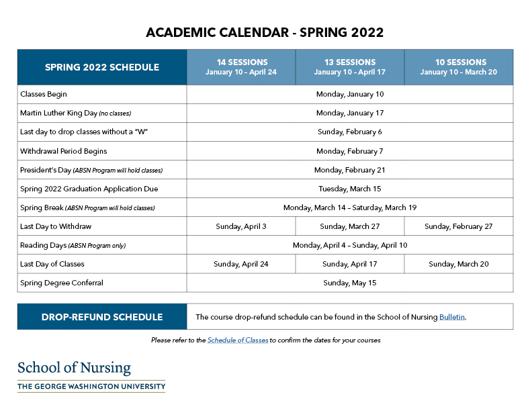Select the Classes Begin row label
The height and width of the screenshot is (411, 532).
pyautogui.click(x=44, y=94)
